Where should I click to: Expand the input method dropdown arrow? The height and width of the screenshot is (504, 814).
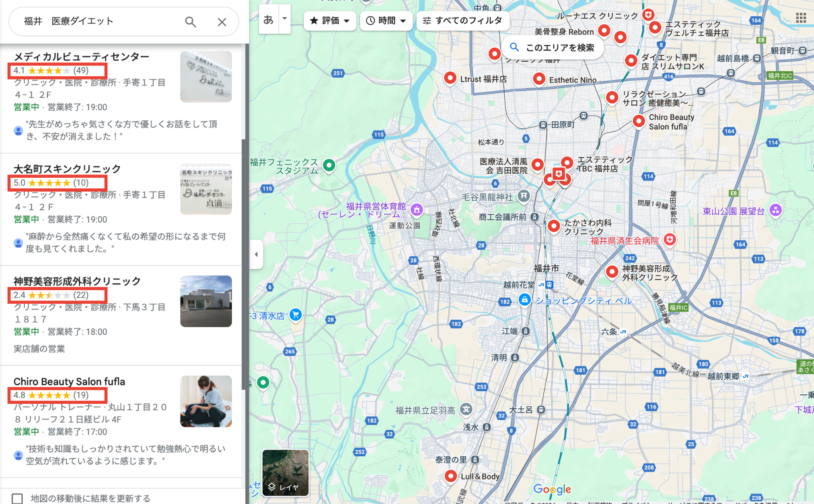(285, 19)
